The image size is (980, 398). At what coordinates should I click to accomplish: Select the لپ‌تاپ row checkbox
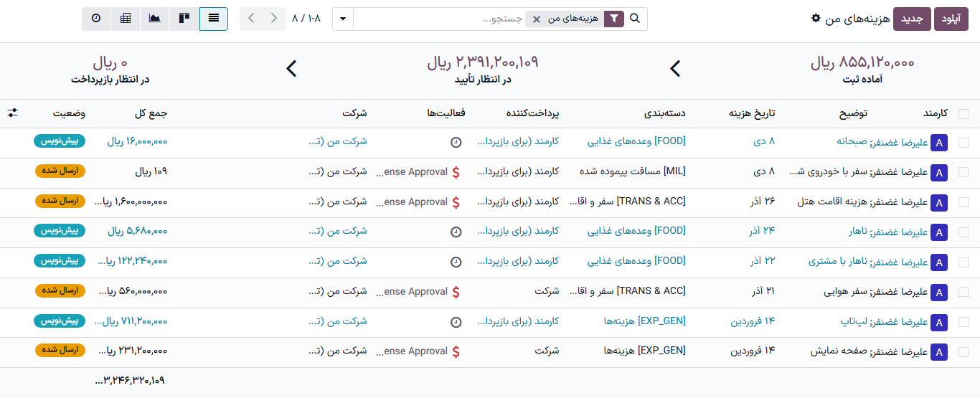[963, 322]
